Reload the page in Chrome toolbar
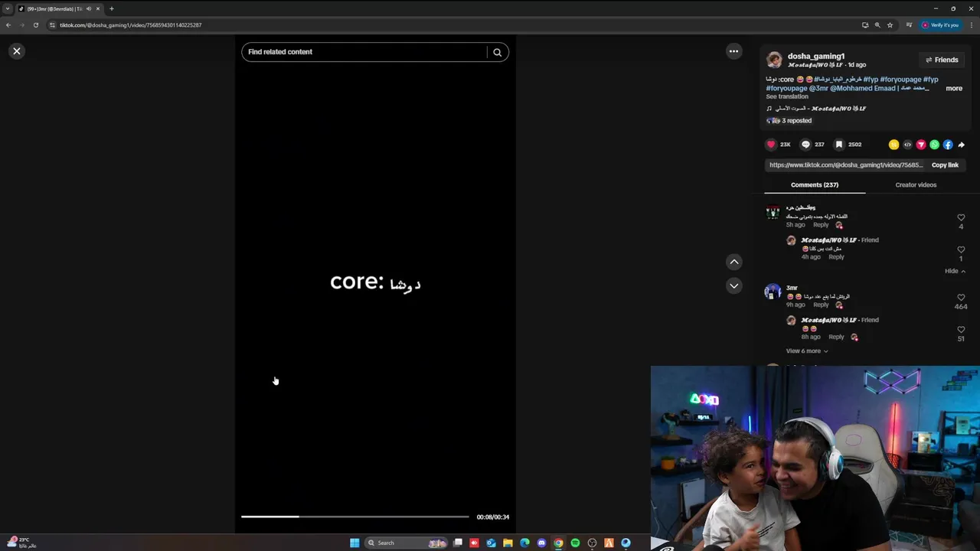 (35, 25)
